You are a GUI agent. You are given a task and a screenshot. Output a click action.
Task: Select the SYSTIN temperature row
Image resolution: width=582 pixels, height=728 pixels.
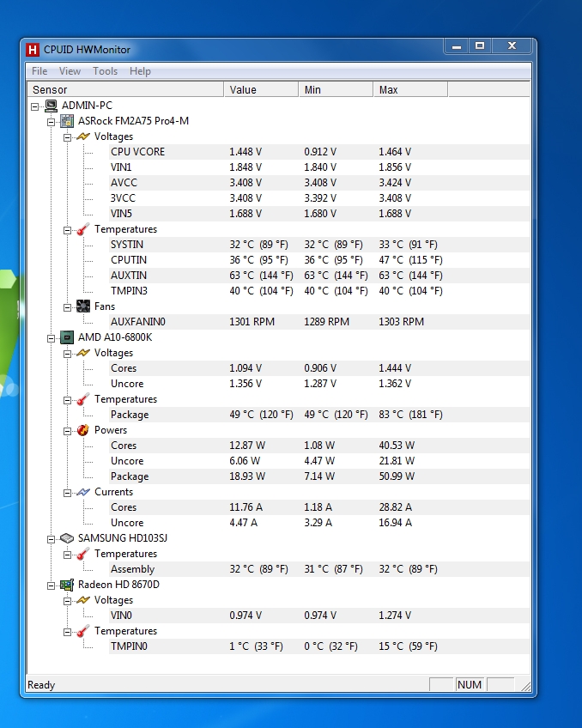pos(319,245)
